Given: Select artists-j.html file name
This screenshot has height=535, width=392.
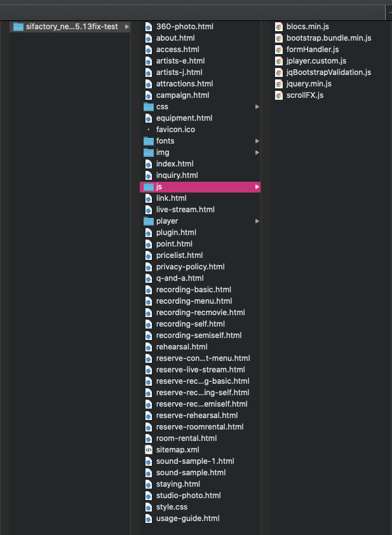Looking at the screenshot, I should (x=179, y=72).
